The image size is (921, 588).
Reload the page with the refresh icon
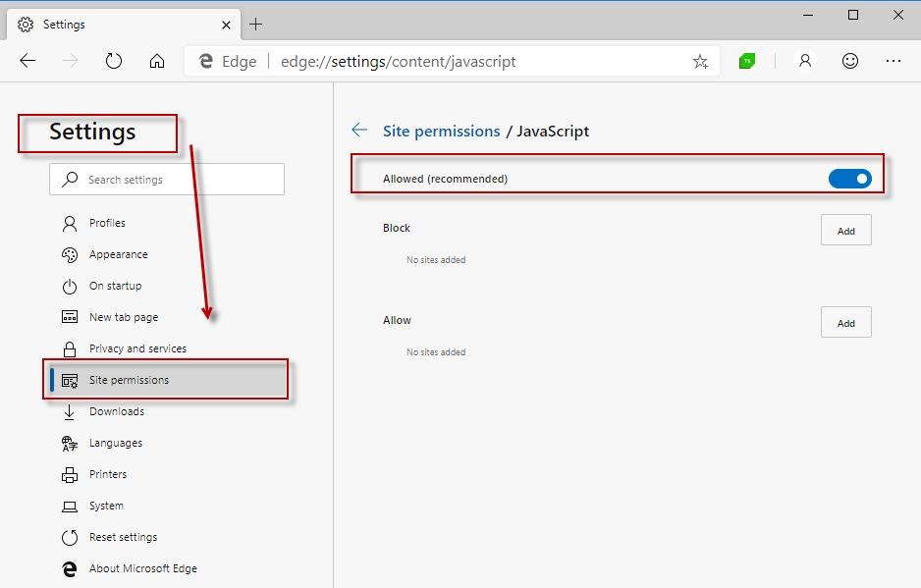pos(113,61)
